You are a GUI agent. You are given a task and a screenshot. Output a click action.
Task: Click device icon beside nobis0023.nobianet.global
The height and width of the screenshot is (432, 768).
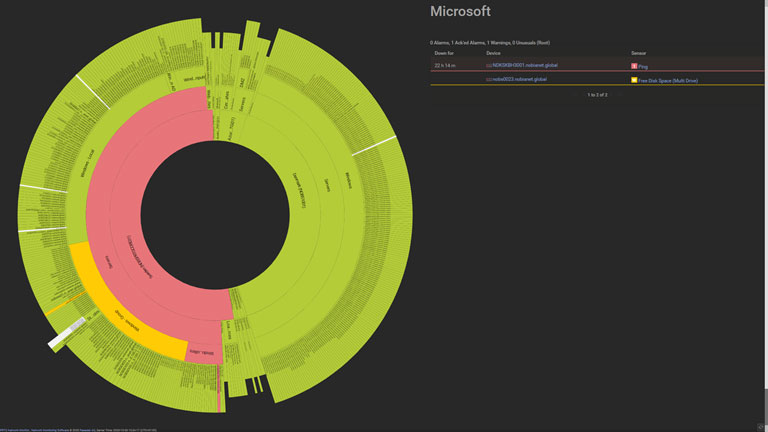(x=488, y=80)
